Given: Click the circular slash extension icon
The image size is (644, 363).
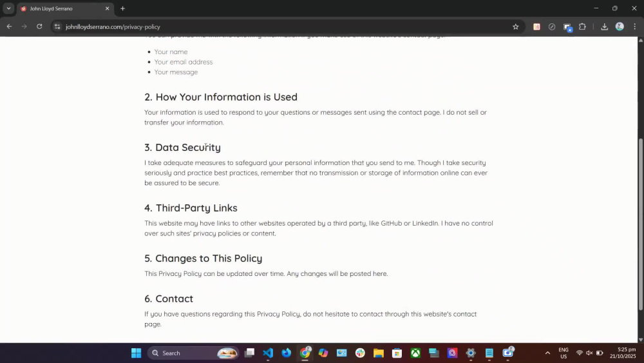Looking at the screenshot, I should tap(552, 26).
